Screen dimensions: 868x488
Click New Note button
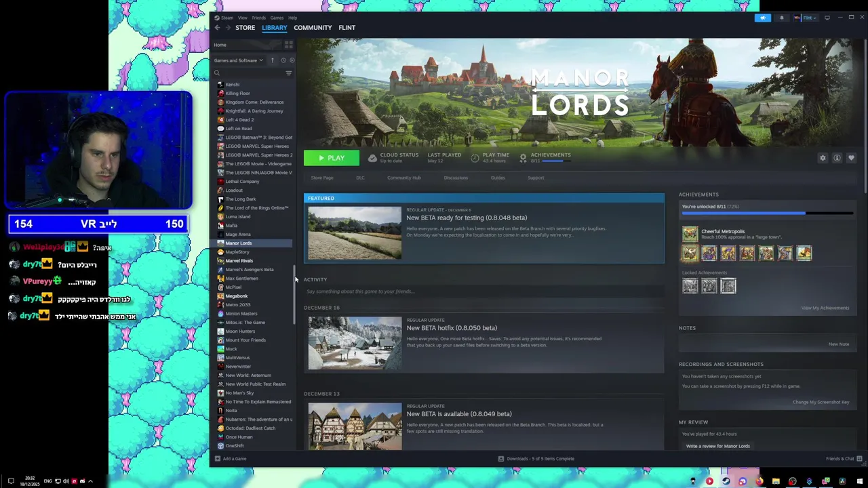point(839,344)
